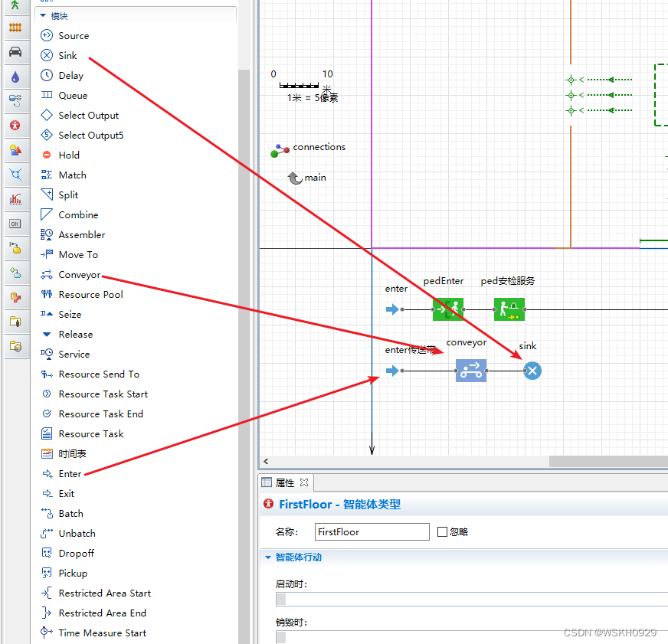The height and width of the screenshot is (644, 668).
Task: Click the 启动时 code field
Action: pos(472,599)
